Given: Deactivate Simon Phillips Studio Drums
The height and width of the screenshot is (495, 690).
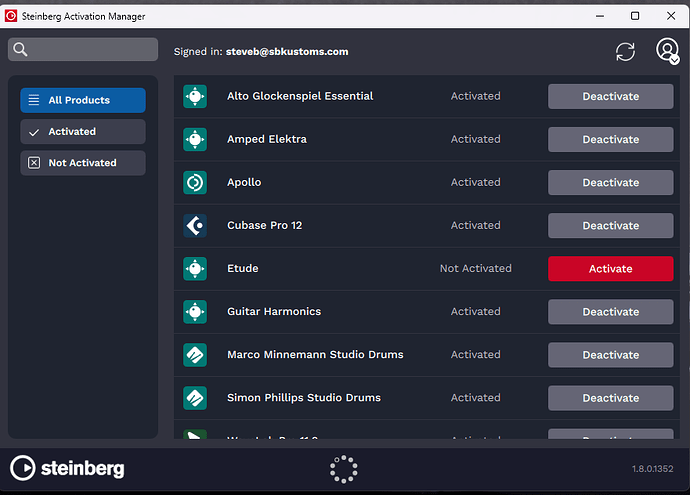Looking at the screenshot, I should [610, 398].
